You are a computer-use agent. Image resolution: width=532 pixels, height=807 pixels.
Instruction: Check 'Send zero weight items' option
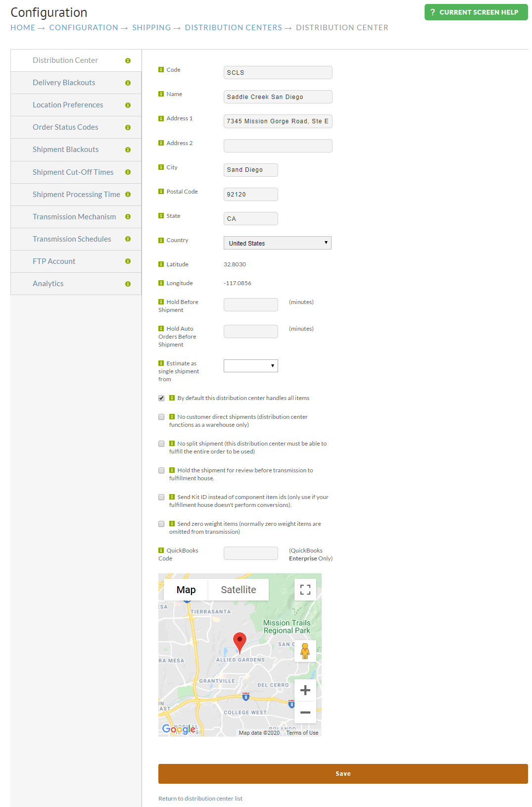[x=161, y=524]
